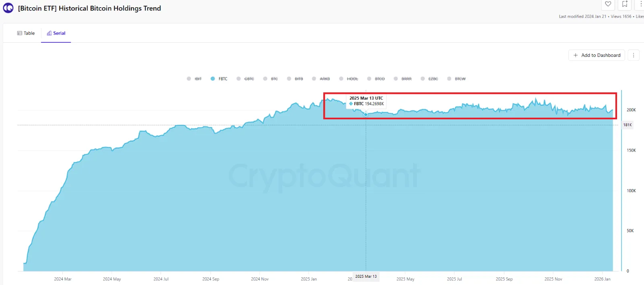Enable the BRRR series in legend
This screenshot has width=644, height=285.
[x=403, y=79]
